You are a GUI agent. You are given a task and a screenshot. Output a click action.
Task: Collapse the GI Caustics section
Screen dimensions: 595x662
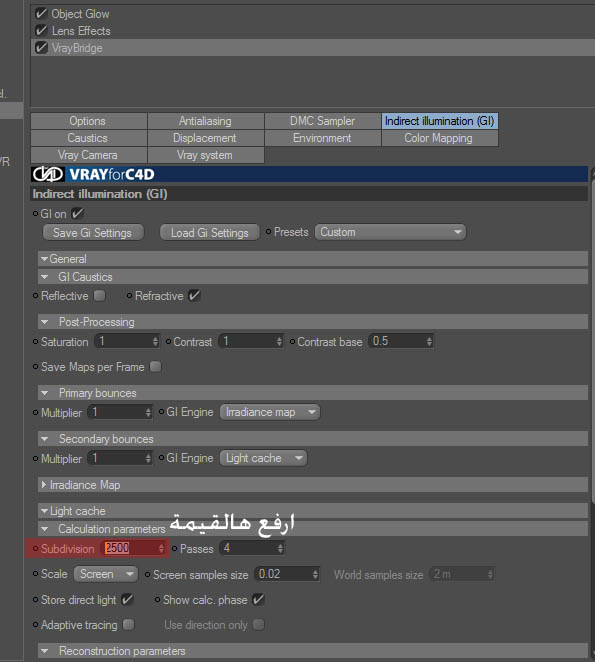point(44,277)
